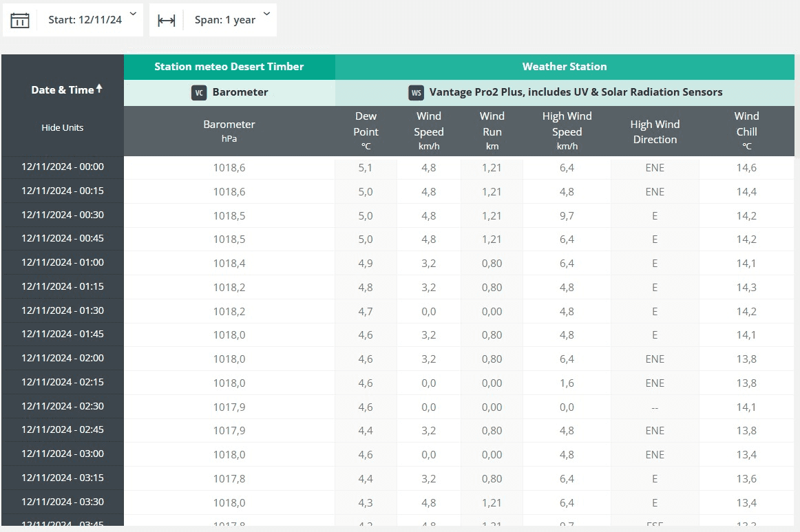This screenshot has width=800, height=532.
Task: Click high wind speed 9,7 at 00:30
Action: (x=567, y=215)
